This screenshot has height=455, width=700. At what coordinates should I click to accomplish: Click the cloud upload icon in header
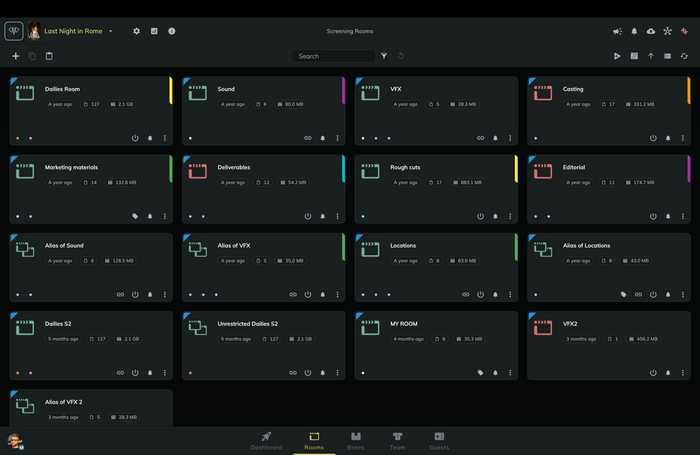pyautogui.click(x=651, y=31)
